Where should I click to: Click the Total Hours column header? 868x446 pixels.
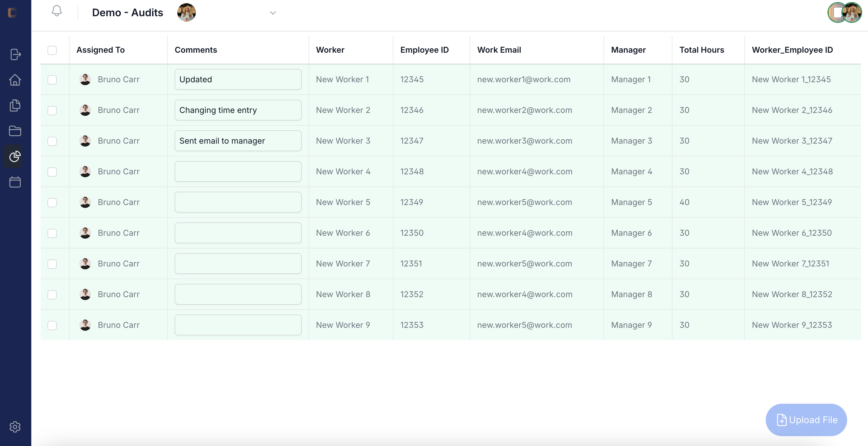(702, 50)
